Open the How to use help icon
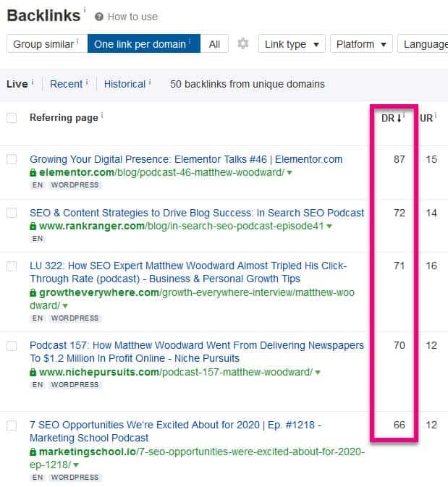The height and width of the screenshot is (487, 448). tap(99, 17)
